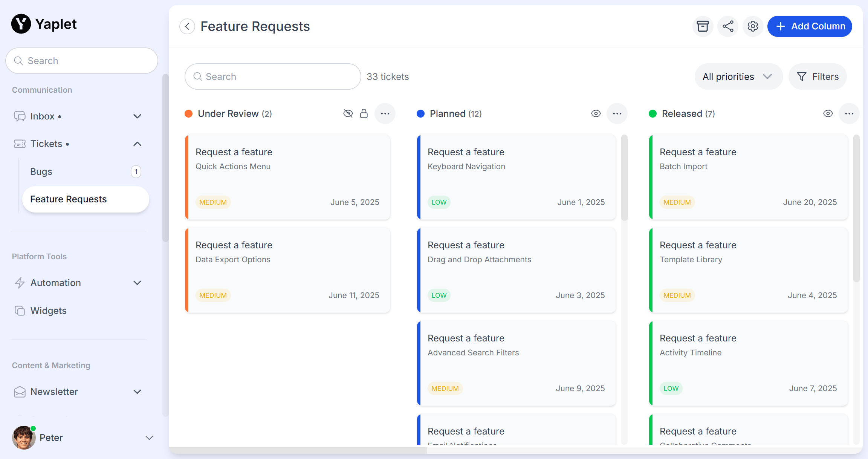The height and width of the screenshot is (459, 868).
Task: Click the Planned column vertical scrollbar
Action: tap(624, 178)
